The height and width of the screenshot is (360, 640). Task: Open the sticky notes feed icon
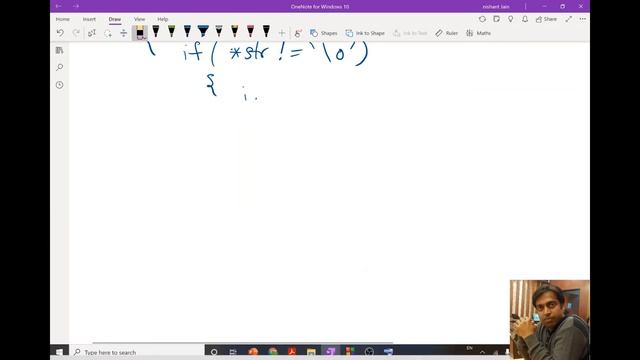[x=496, y=19]
